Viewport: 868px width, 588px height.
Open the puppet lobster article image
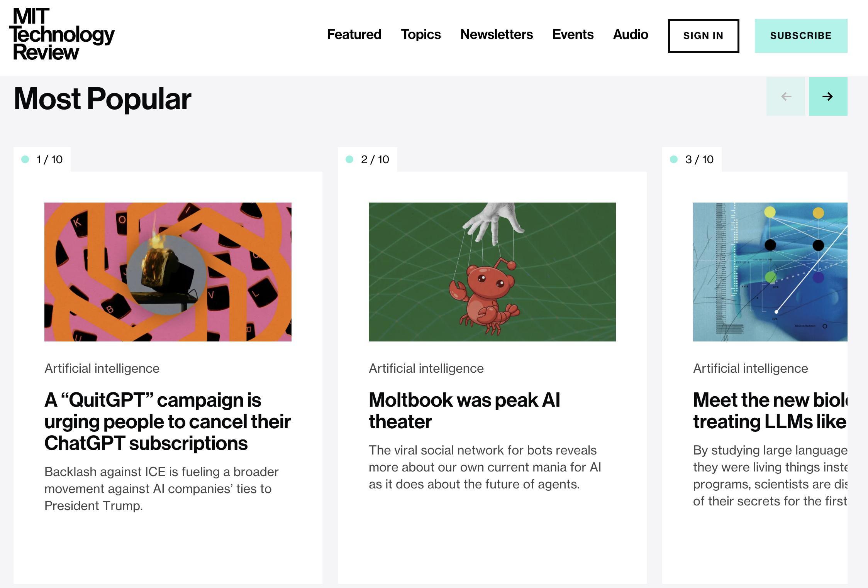(492, 272)
